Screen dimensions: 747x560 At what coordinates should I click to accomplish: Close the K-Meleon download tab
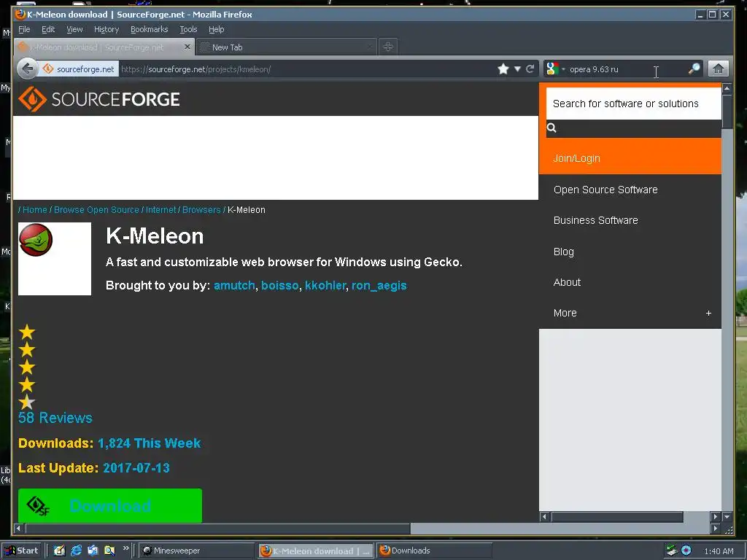click(x=187, y=47)
